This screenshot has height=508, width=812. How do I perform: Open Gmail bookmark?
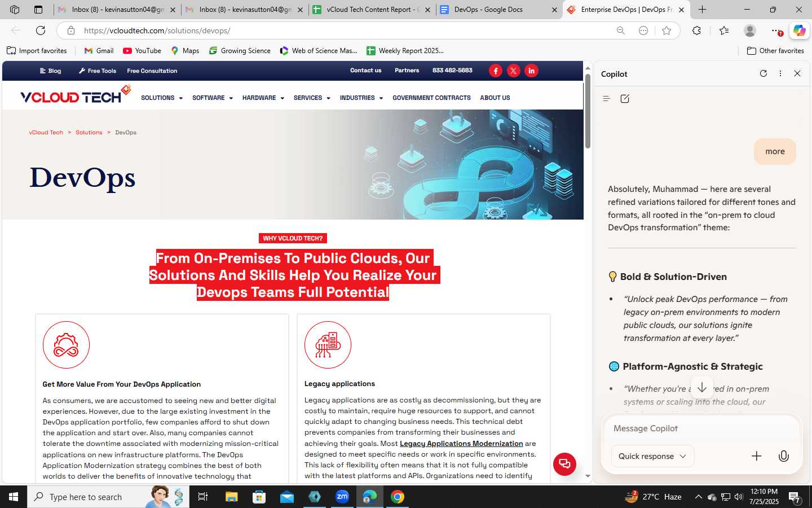[x=99, y=51]
